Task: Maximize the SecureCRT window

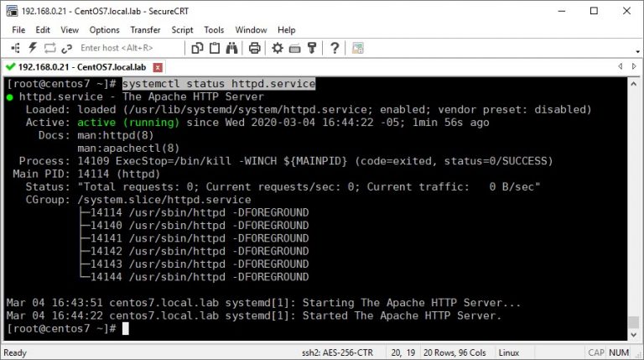Action: [x=594, y=11]
